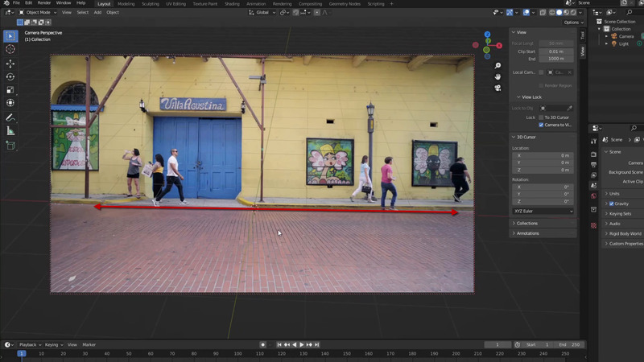
Task: Click the Add Cube tool icon
Action: coord(10,146)
